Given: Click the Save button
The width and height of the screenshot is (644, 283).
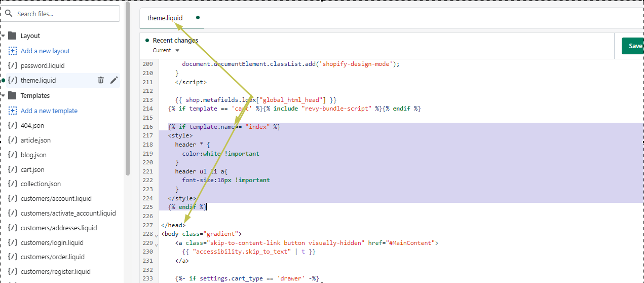Looking at the screenshot, I should pyautogui.click(x=633, y=46).
